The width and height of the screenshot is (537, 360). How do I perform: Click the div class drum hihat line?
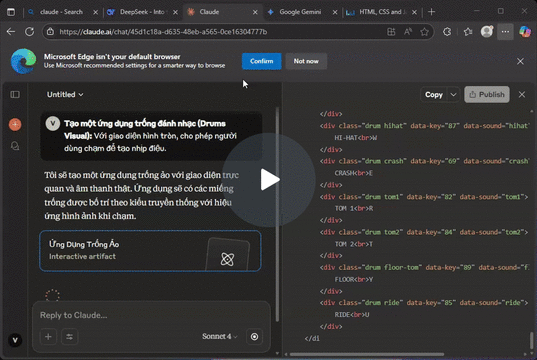click(x=424, y=126)
